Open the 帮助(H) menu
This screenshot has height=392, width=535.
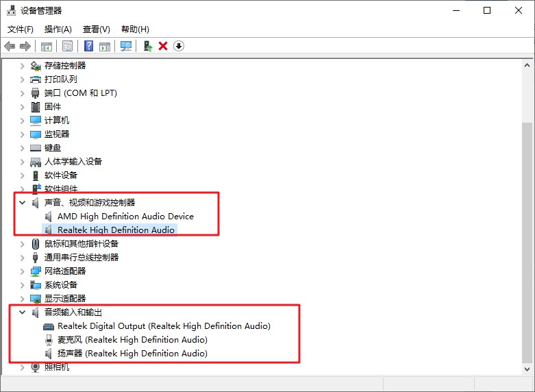pos(135,29)
